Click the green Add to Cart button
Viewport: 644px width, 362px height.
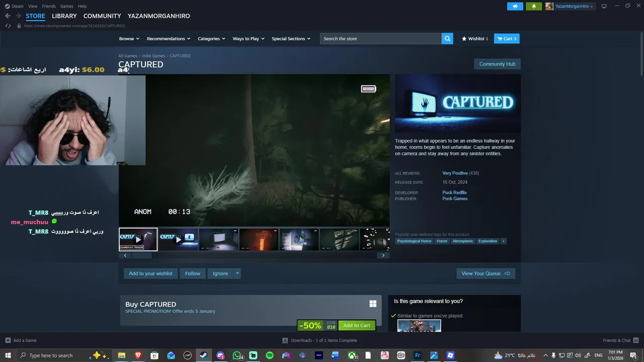pyautogui.click(x=357, y=325)
